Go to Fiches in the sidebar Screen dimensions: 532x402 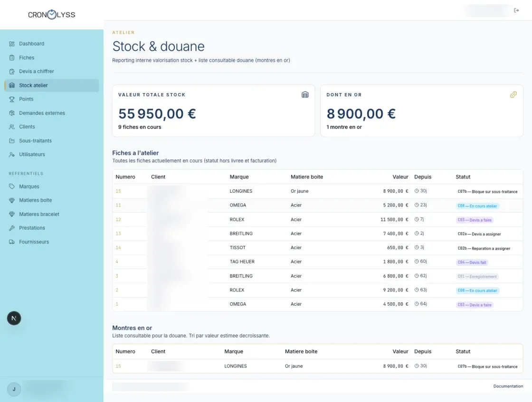click(52, 57)
